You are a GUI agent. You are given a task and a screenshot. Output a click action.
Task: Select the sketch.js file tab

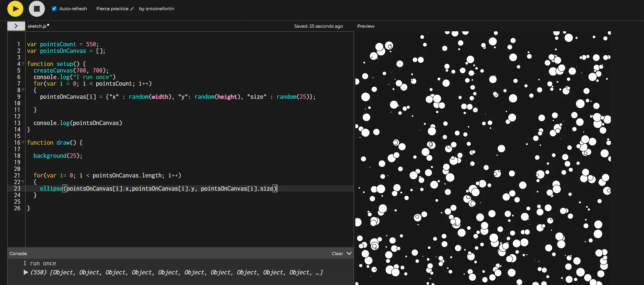coord(37,26)
